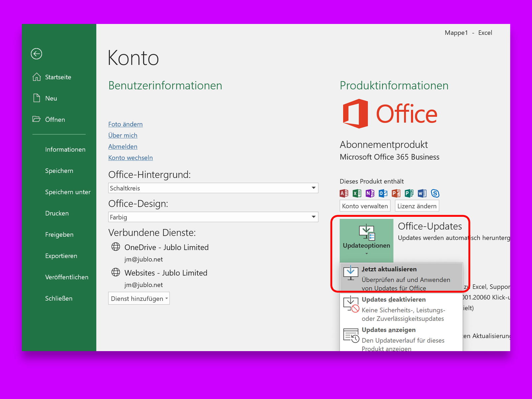Click the Office logo icon

coord(355,113)
